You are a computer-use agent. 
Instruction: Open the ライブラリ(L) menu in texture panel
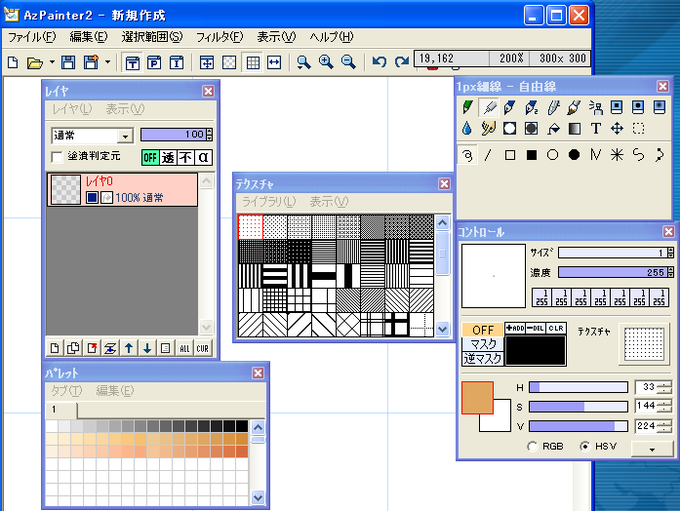coord(269,202)
